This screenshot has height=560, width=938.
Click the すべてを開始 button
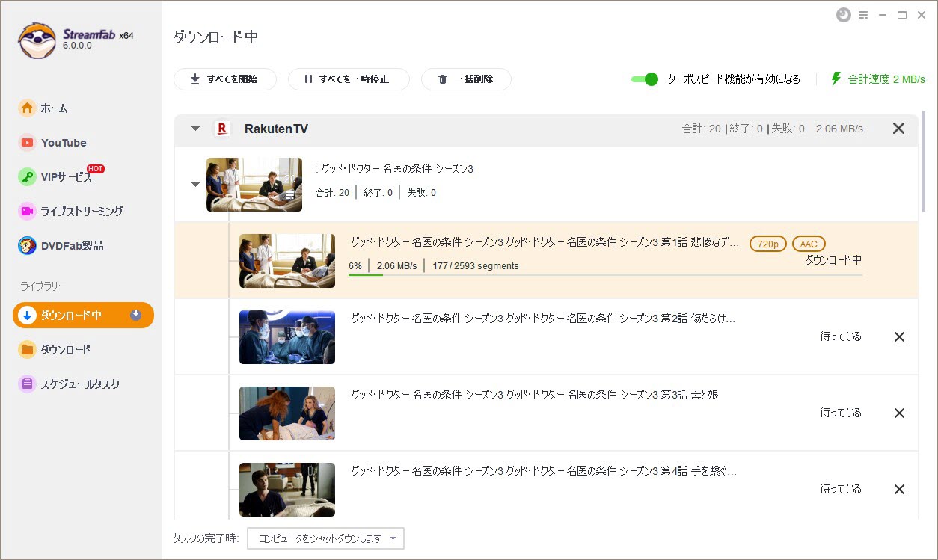click(x=225, y=79)
